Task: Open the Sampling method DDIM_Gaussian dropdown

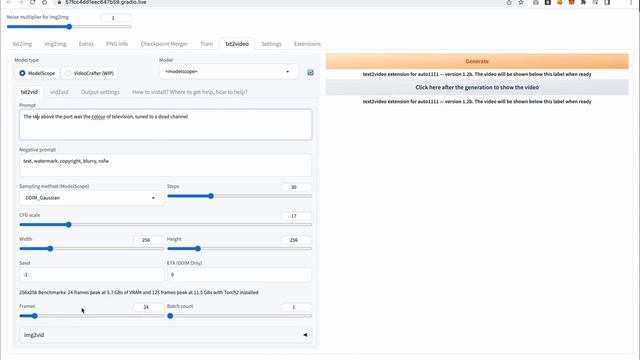Action: [91, 198]
